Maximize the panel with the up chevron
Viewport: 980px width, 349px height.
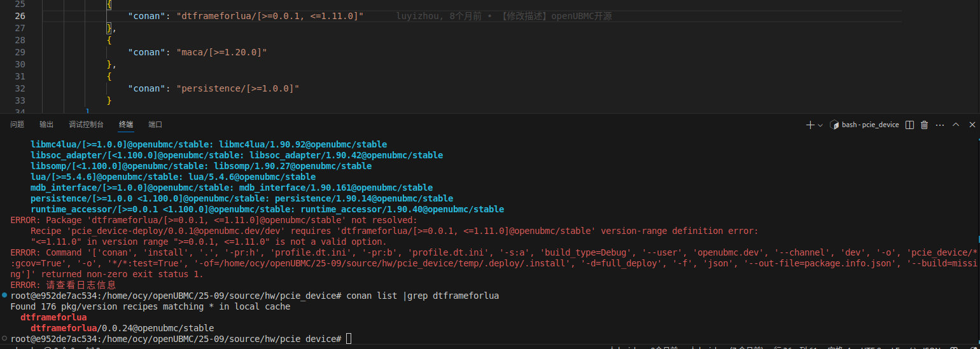[955, 125]
